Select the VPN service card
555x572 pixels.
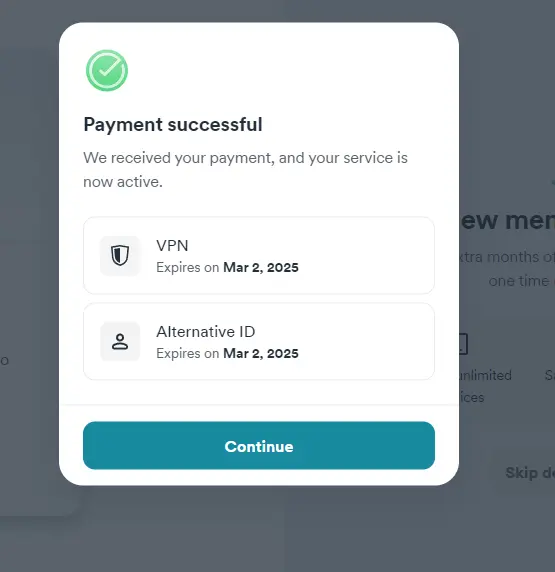[x=259, y=255]
